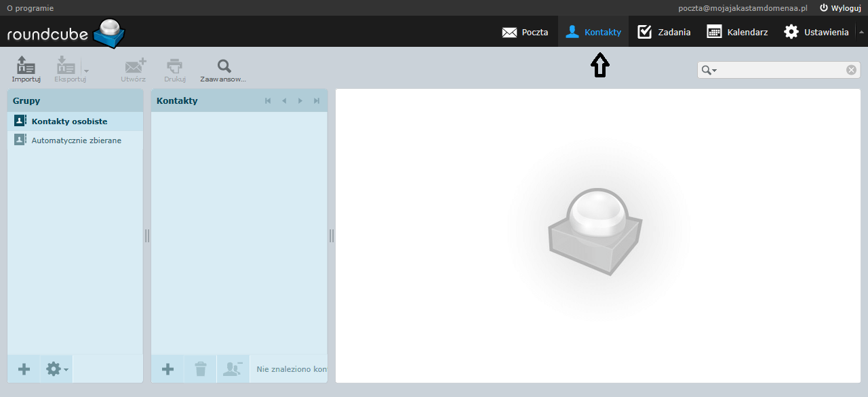Switch to the Kontakty tab
The image size is (868, 397).
[x=593, y=32]
